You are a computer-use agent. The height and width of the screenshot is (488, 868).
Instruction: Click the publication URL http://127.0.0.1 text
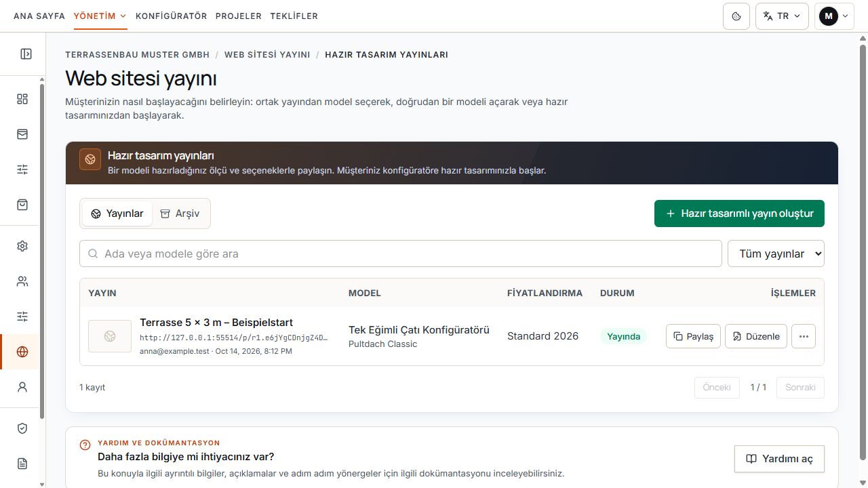point(234,338)
